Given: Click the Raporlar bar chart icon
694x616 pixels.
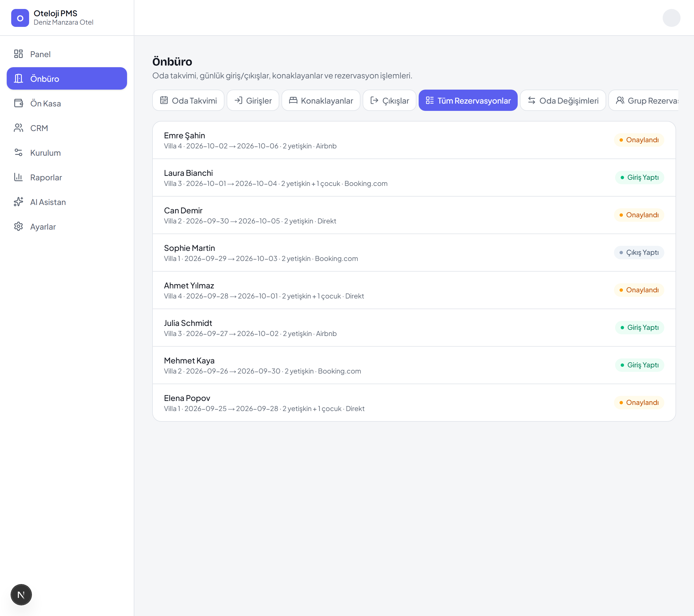Looking at the screenshot, I should click(x=18, y=177).
